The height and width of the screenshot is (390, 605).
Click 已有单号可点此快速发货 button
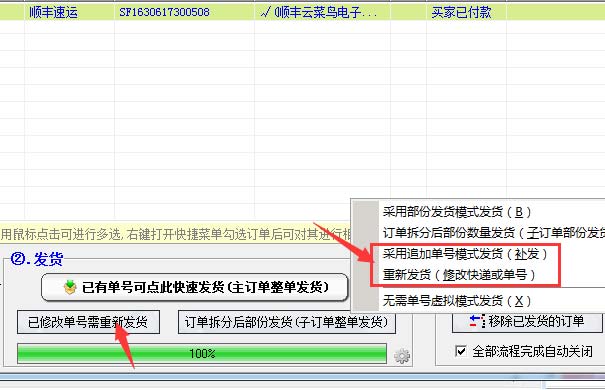pos(195,287)
